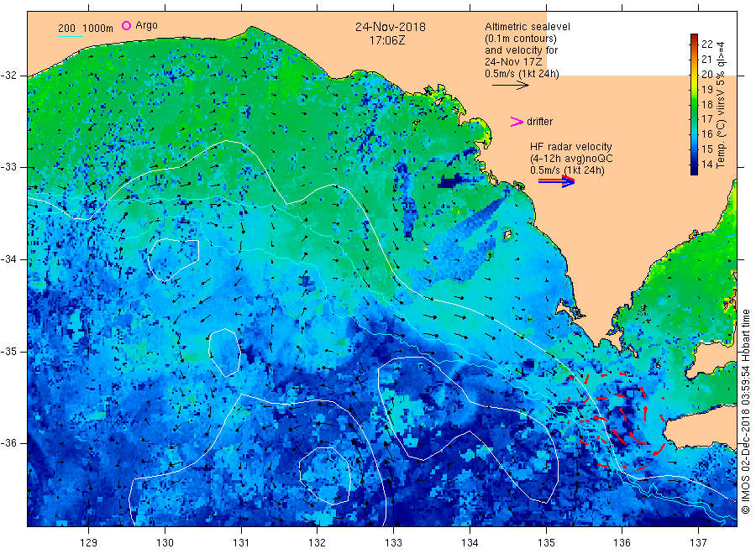Click the colorbar value '20'
The width and height of the screenshot is (756, 554).
706,74
